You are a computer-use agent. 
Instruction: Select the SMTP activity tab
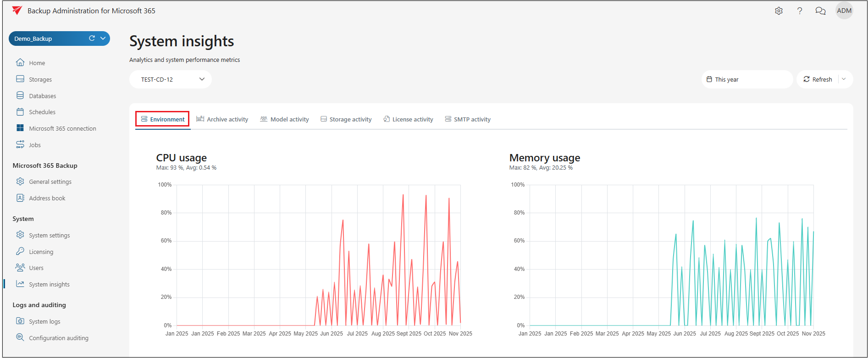point(468,120)
